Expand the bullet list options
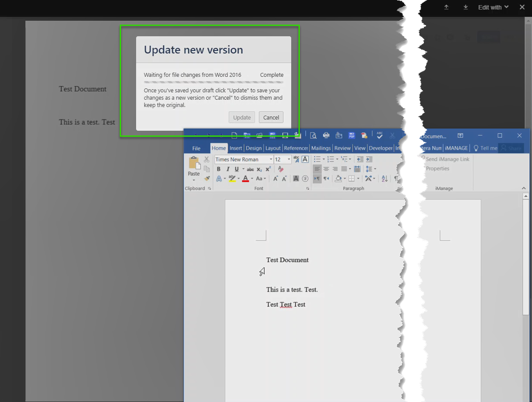 [323, 158]
